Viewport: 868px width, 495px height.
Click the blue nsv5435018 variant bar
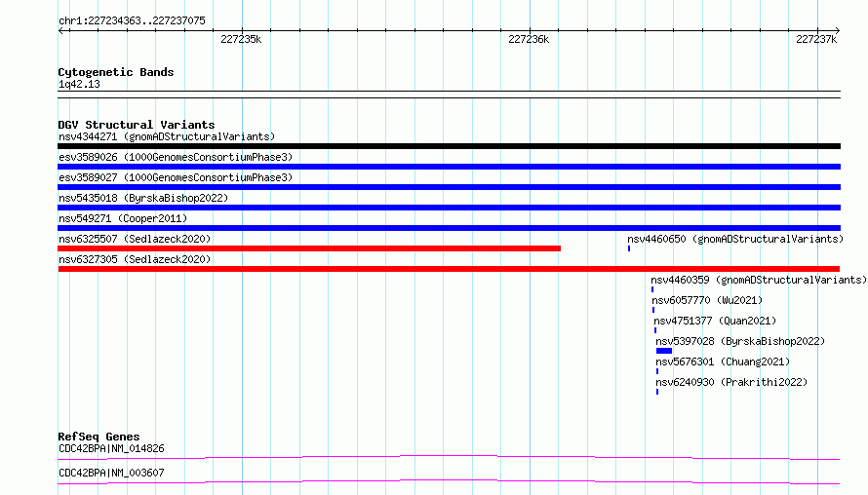tap(449, 208)
